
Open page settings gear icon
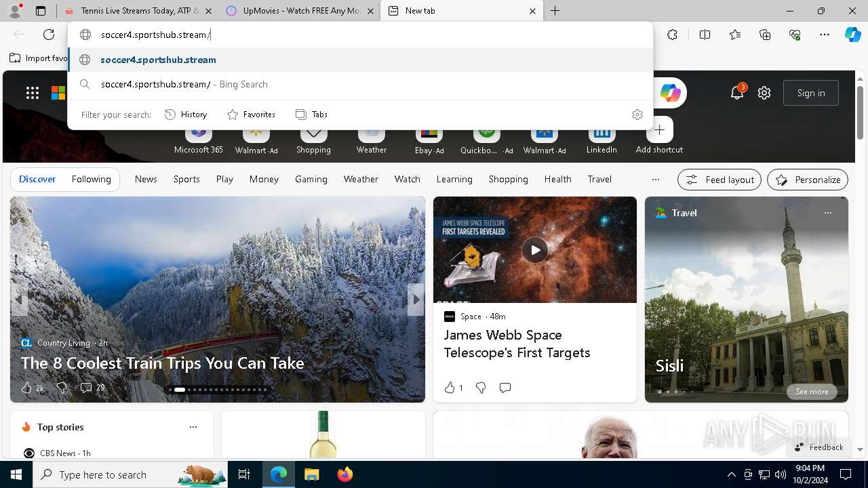pos(764,93)
